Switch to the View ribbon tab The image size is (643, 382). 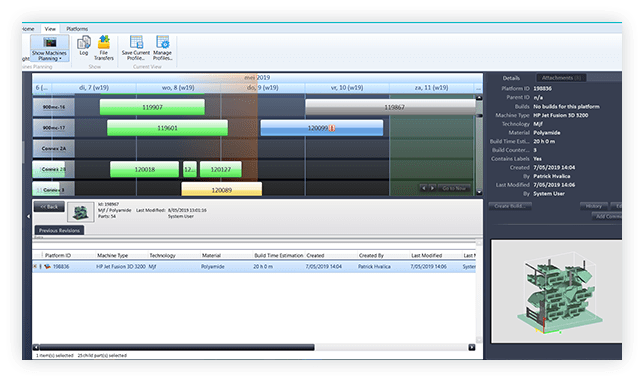click(x=50, y=29)
